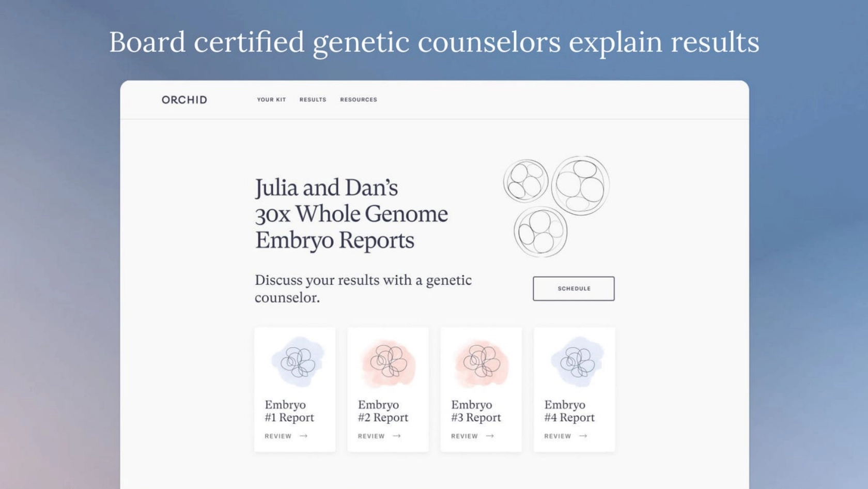Click arrow icon on Embryo #1 card

pyautogui.click(x=304, y=436)
